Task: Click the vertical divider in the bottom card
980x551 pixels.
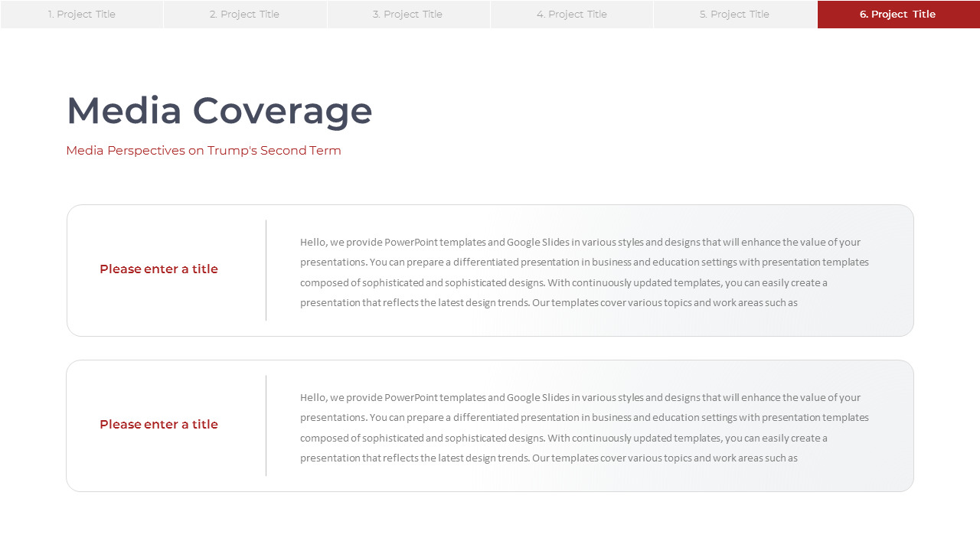Action: click(266, 425)
